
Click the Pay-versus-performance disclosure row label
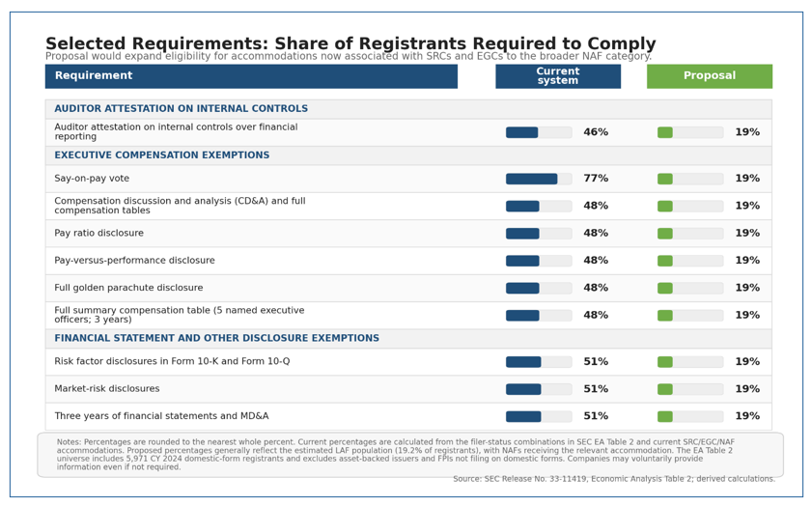(134, 261)
